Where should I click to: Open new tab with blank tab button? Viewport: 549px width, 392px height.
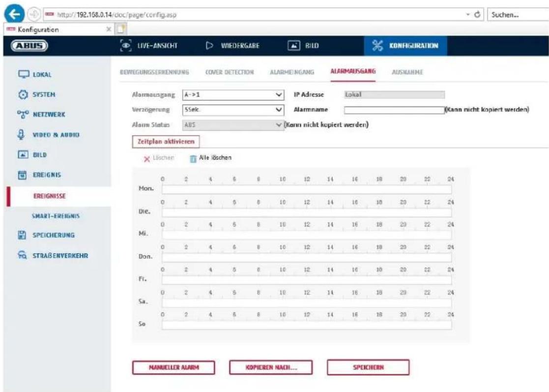coord(121,29)
